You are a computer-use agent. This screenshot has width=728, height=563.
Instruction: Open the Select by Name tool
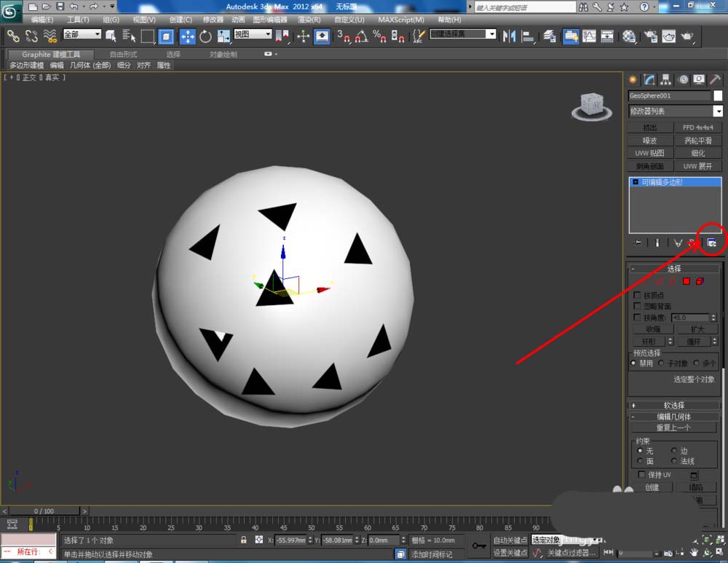(x=129, y=36)
